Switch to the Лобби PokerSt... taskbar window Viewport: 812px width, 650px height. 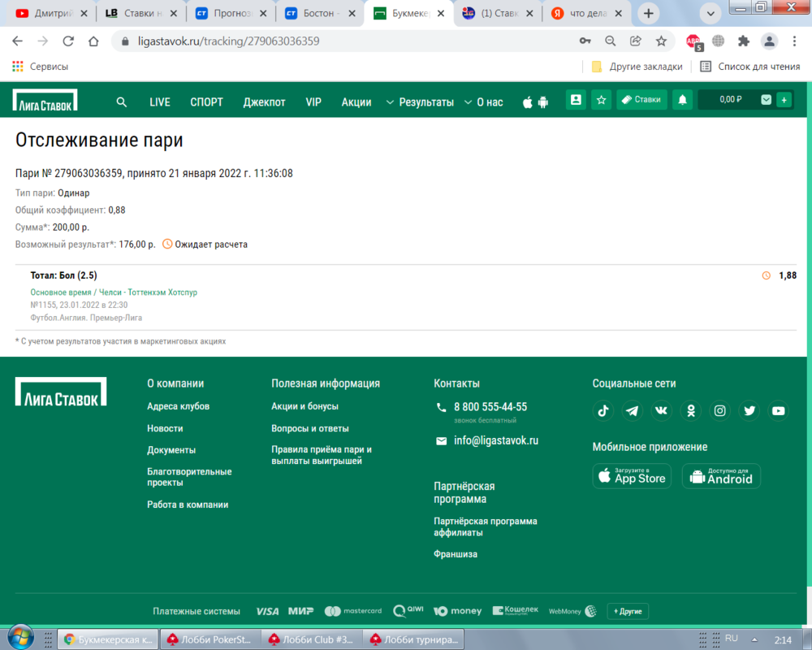tap(209, 639)
